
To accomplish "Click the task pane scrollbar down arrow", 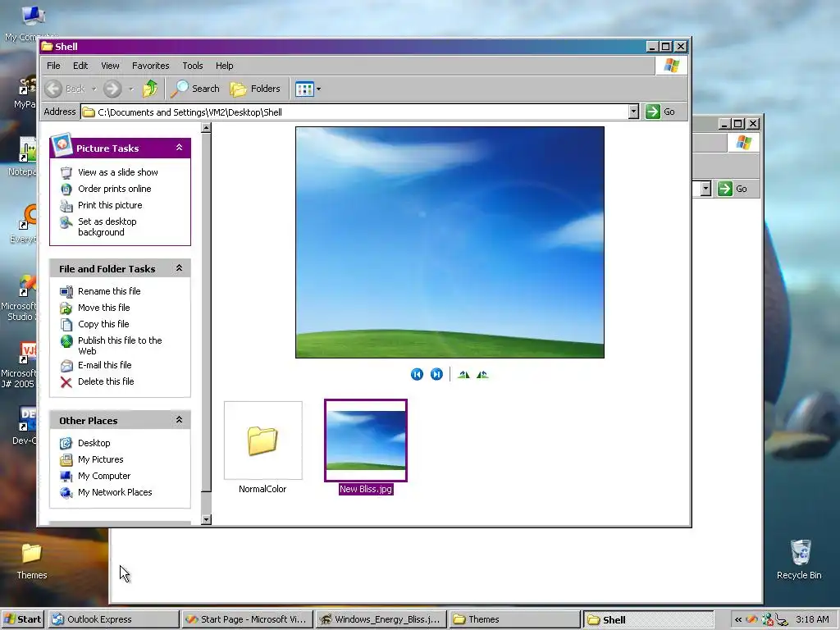I will coord(206,519).
